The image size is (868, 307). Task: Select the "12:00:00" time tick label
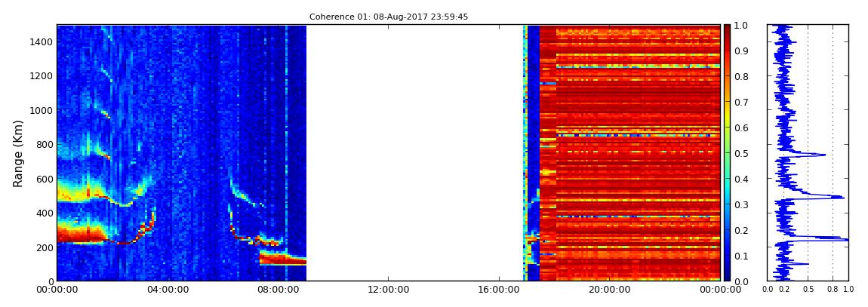click(x=388, y=290)
